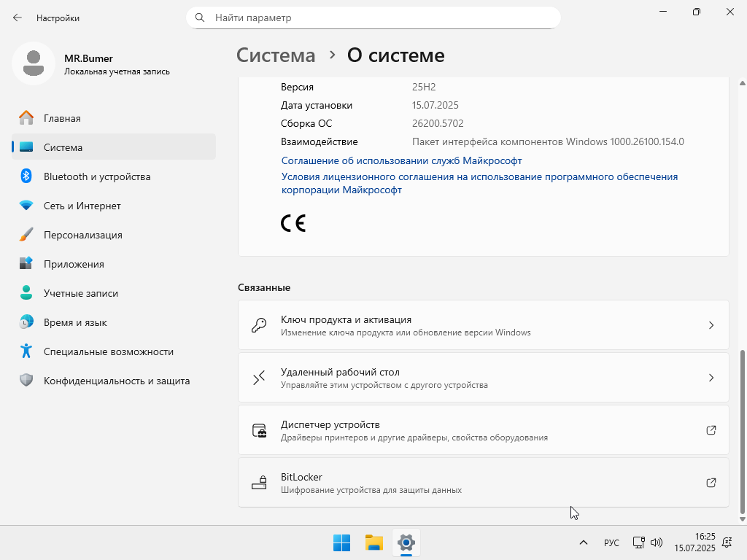Open Ключ продукта и активация card
Viewport: 747px width, 560px height.
(x=484, y=325)
